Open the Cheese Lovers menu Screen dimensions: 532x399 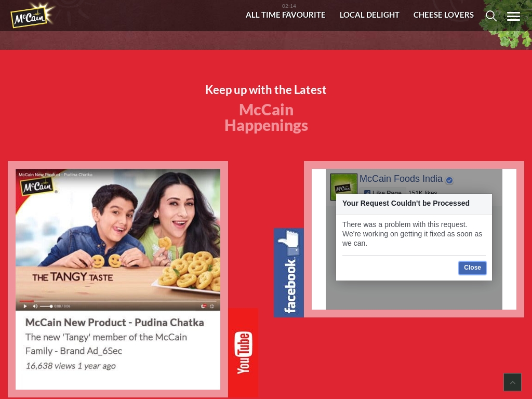pyautogui.click(x=444, y=15)
